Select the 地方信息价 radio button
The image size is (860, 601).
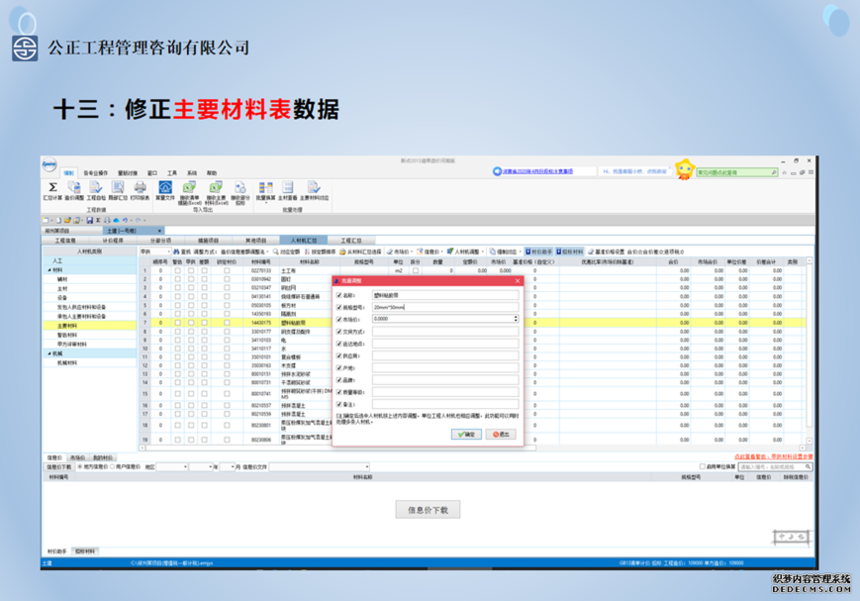[x=78, y=466]
